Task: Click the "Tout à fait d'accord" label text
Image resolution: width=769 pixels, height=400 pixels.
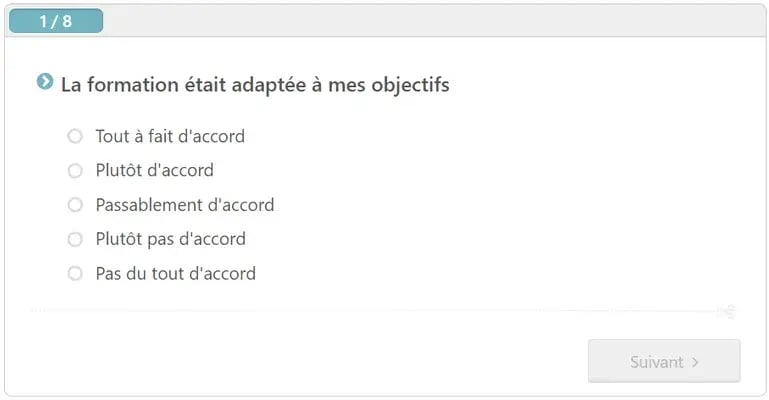Action: 170,136
